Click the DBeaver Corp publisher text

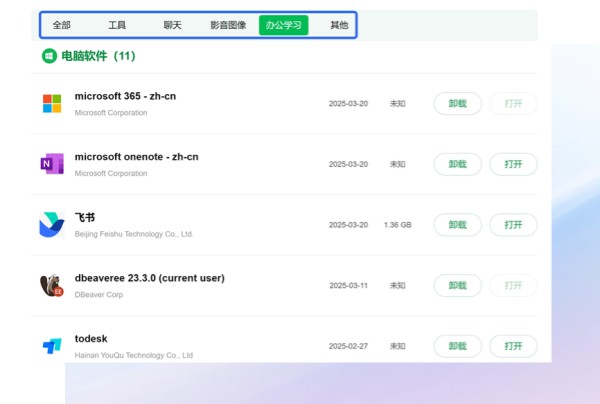99,295
